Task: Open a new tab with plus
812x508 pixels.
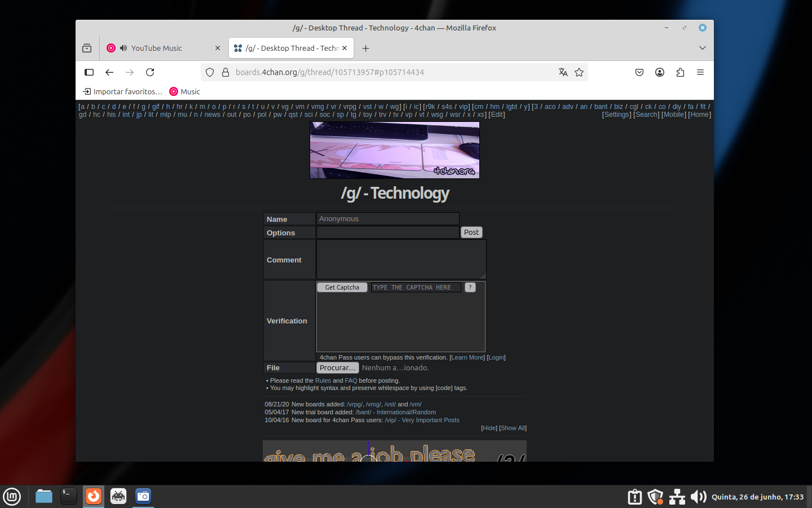Action: pyautogui.click(x=365, y=48)
